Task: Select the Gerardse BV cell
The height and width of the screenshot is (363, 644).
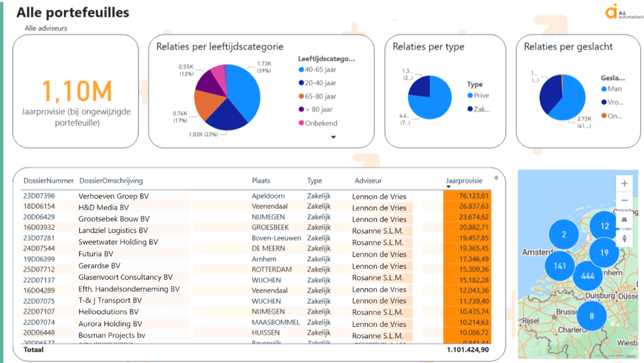Action: [x=99, y=265]
